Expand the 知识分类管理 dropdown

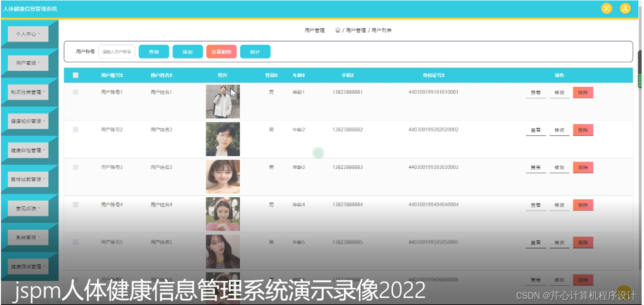click(x=27, y=91)
